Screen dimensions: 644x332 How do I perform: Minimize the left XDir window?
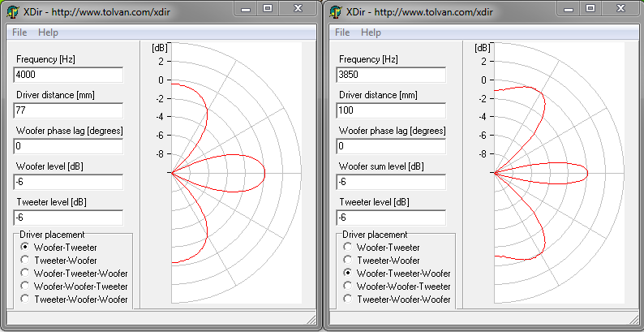click(246, 9)
